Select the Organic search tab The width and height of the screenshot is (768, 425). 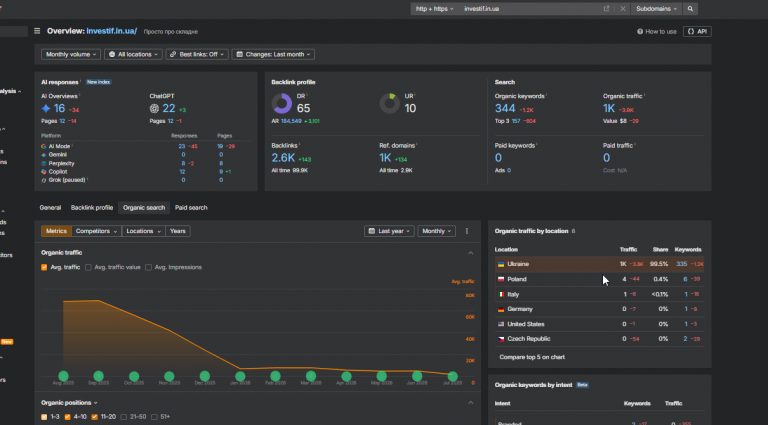coord(144,208)
